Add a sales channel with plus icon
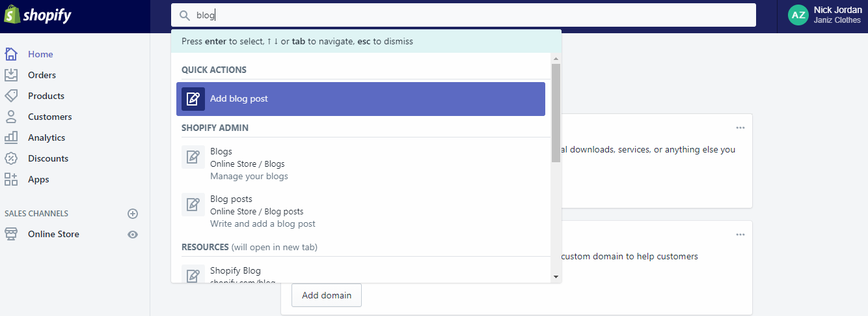This screenshot has height=316, width=868. (133, 214)
